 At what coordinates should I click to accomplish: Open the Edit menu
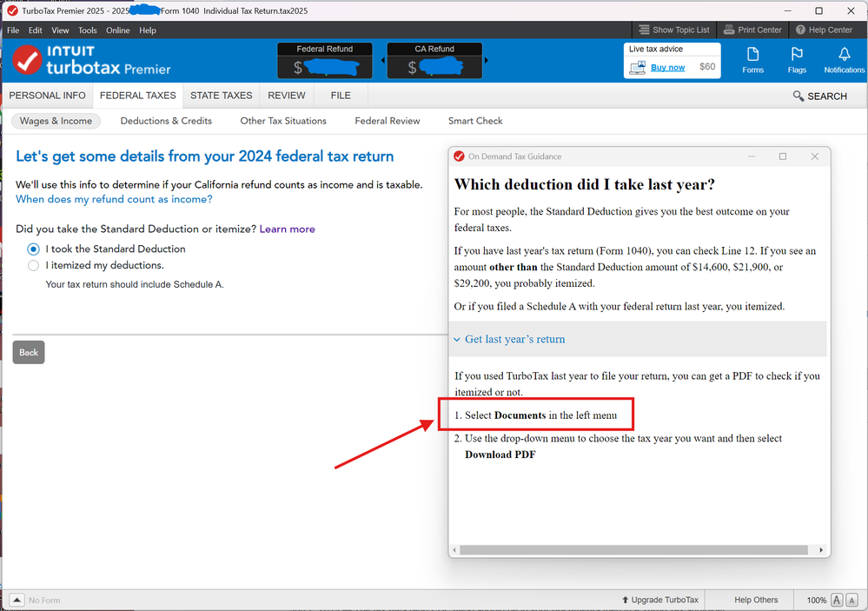(36, 30)
